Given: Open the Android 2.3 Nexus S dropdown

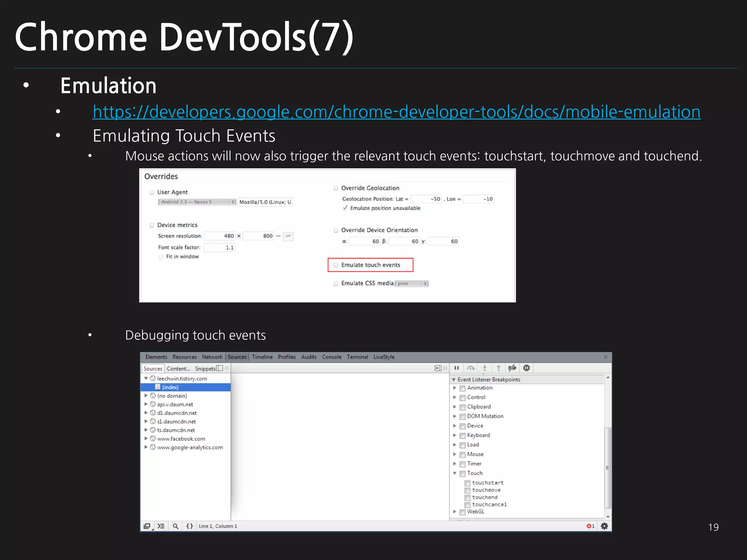Looking at the screenshot, I should point(197,202).
